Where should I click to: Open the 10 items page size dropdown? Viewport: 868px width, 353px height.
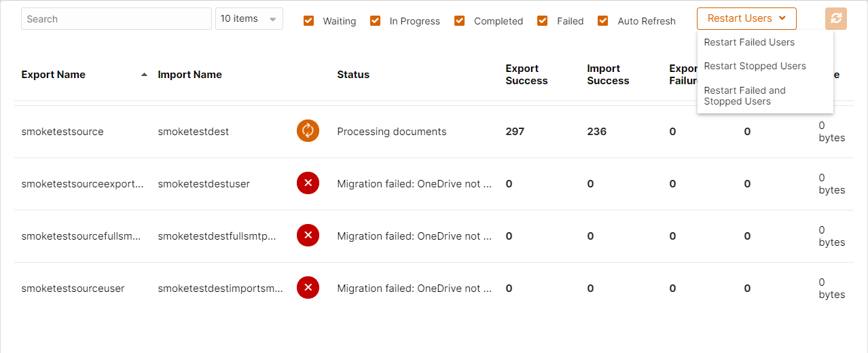249,19
